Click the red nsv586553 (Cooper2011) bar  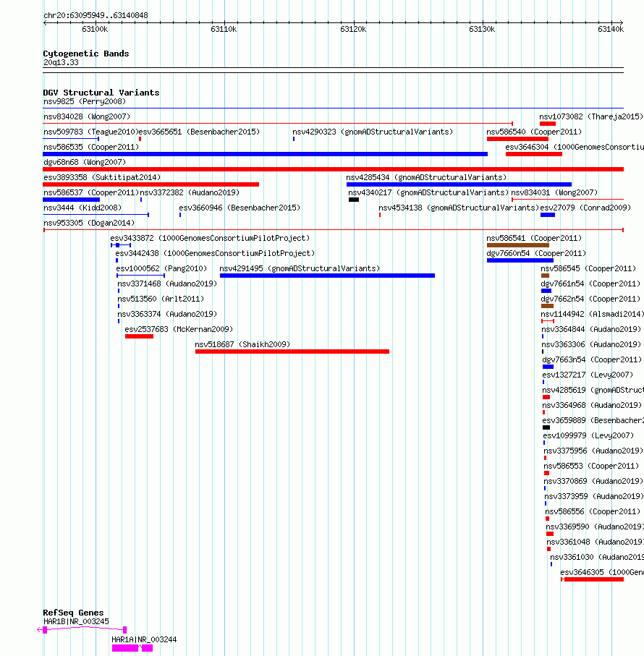[x=546, y=473]
